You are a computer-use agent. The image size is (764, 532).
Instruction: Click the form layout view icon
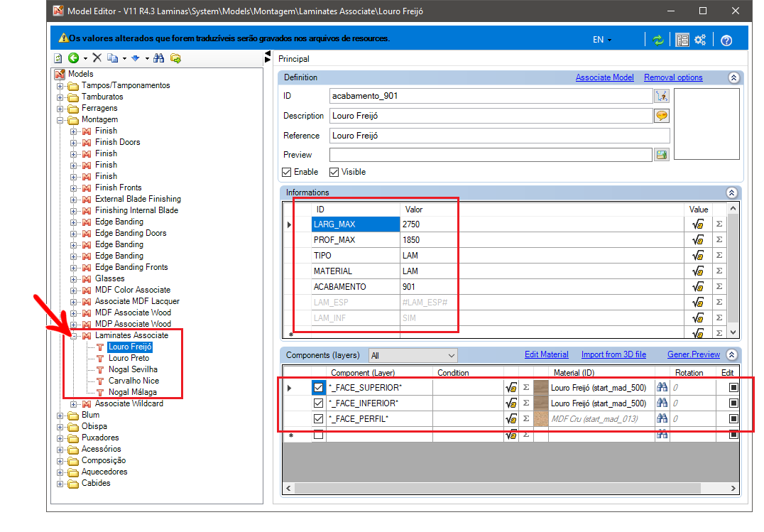(x=682, y=40)
